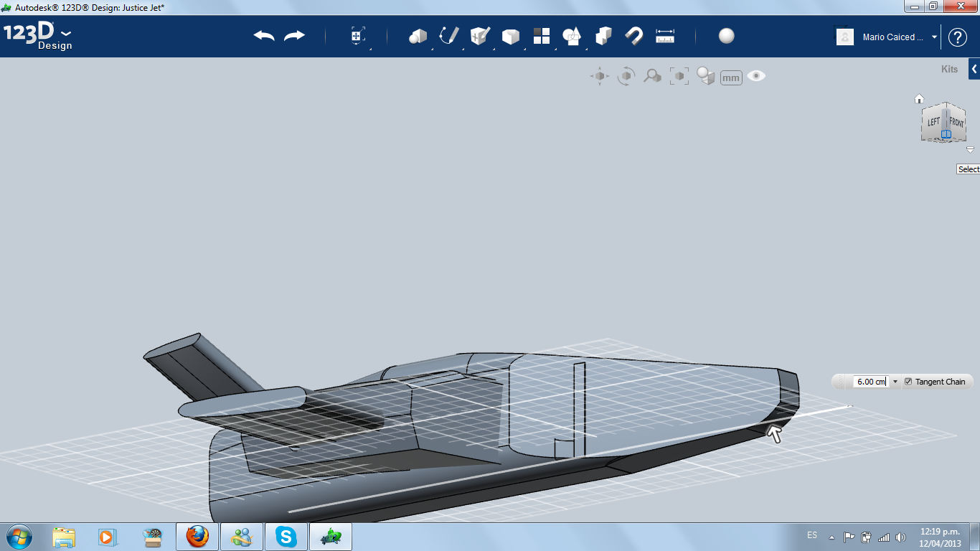Select the Zoom magnifier navigation tool
Viewport: 980px width, 551px height.
[x=652, y=76]
